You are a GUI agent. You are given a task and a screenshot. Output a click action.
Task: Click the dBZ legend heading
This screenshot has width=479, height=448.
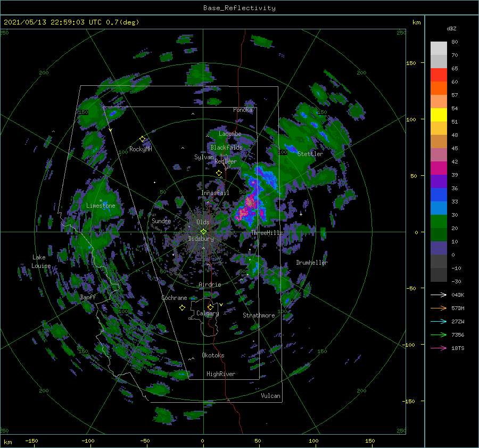pos(451,28)
